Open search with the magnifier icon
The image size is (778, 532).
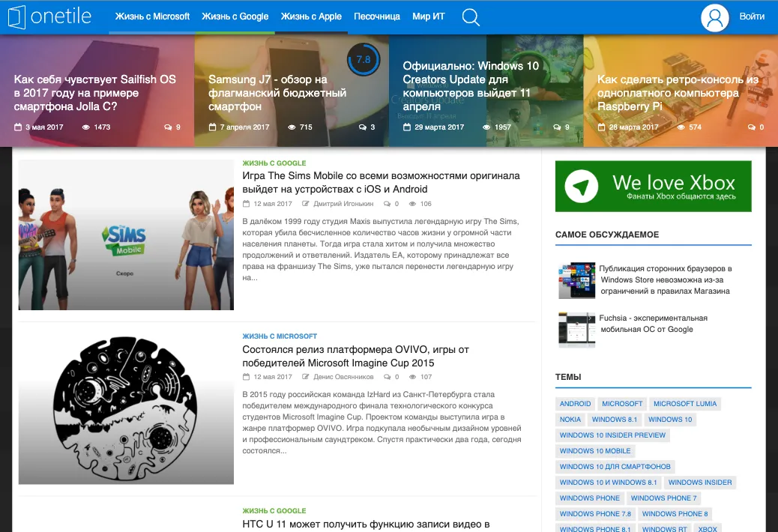point(471,17)
